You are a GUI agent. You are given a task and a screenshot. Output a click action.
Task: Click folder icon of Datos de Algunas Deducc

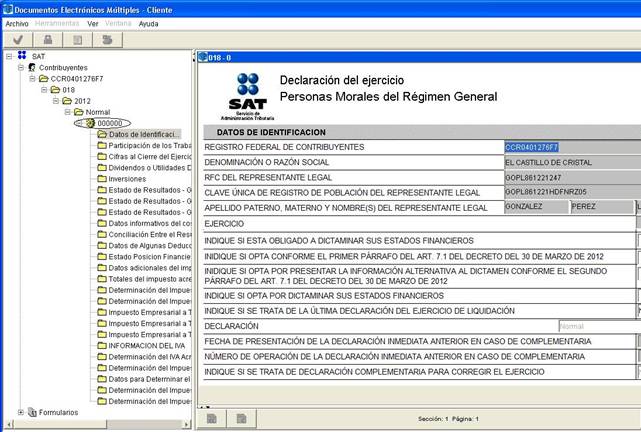(102, 245)
